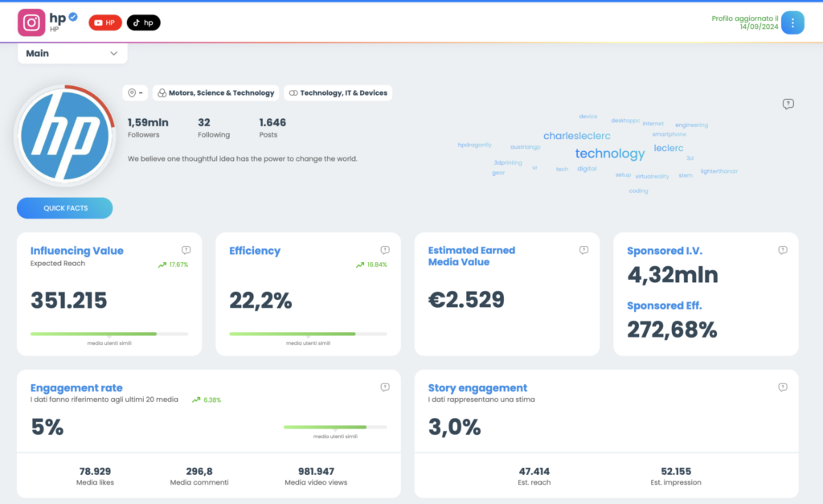Click the blue verified badge next to hp

click(73, 17)
